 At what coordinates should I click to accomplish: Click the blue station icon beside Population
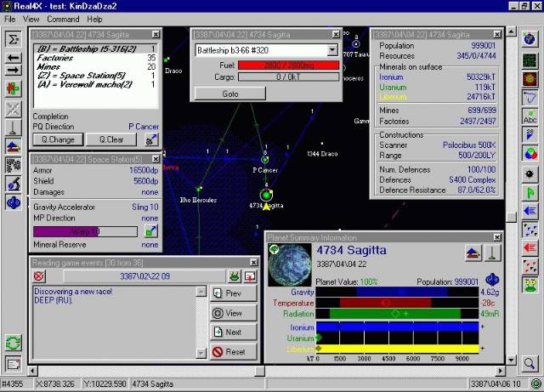click(x=492, y=280)
